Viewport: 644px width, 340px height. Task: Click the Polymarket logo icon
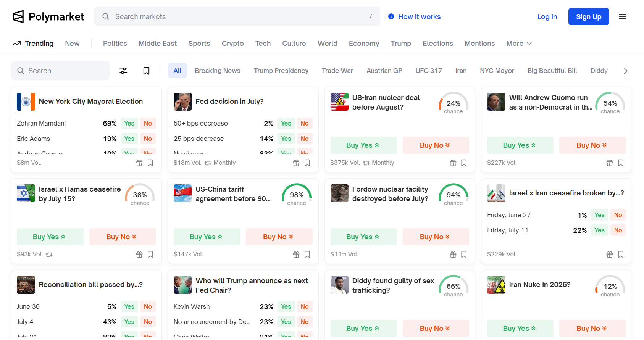[18, 17]
